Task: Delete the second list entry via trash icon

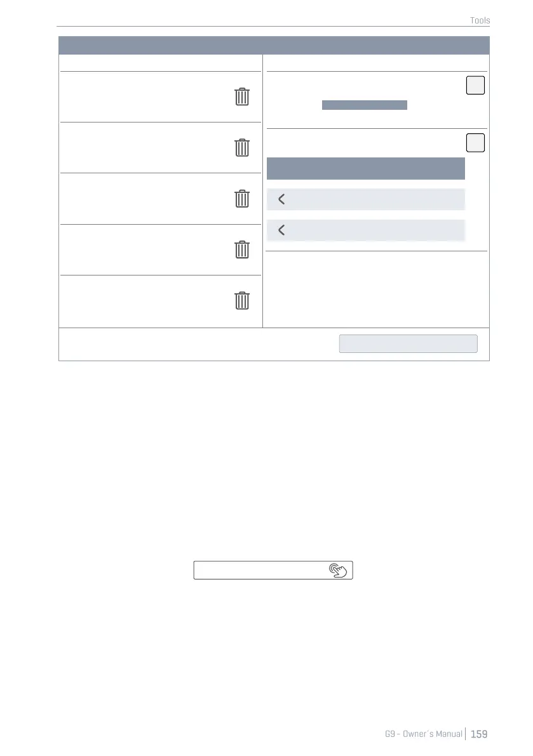Action: [x=242, y=148]
